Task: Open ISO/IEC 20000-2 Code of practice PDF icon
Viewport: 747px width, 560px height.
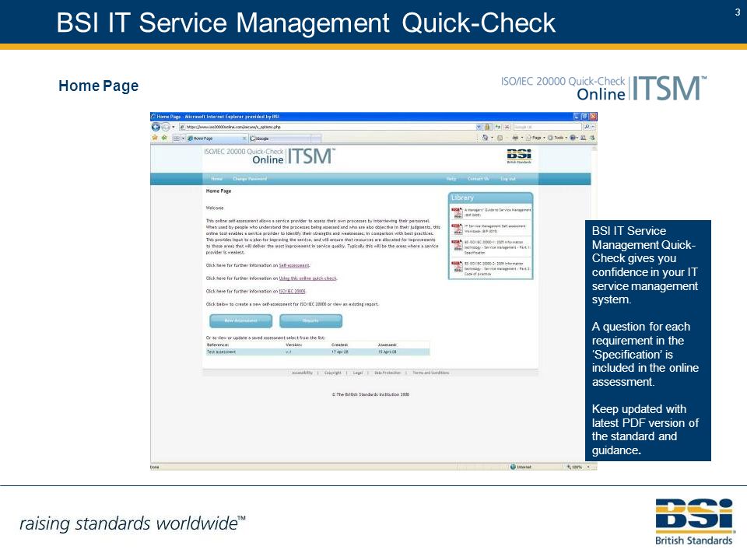Action: click(457, 268)
